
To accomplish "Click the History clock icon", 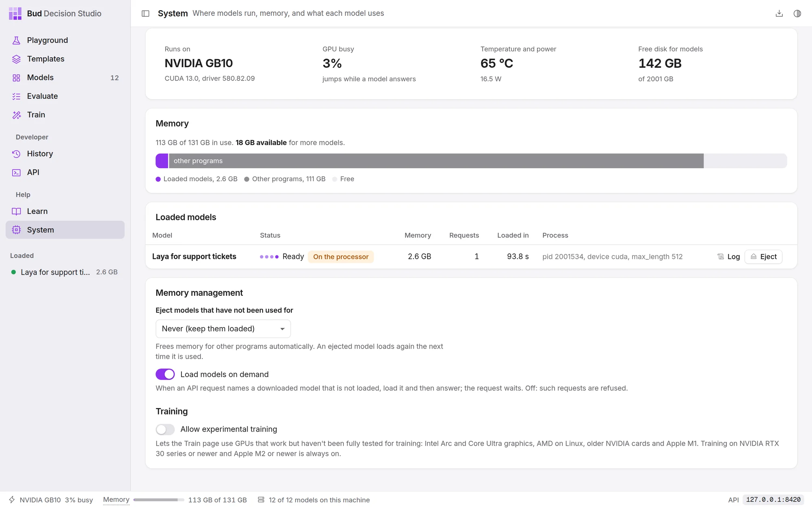I will (x=16, y=154).
